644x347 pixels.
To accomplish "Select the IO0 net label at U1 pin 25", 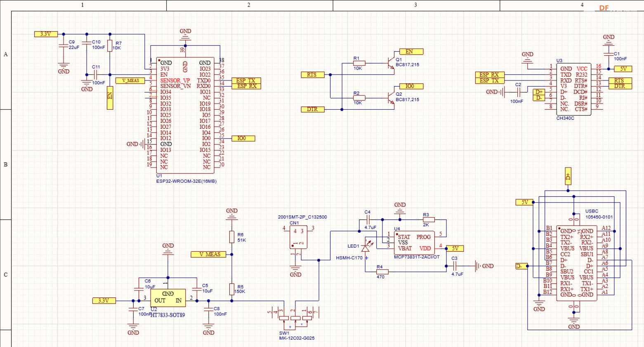I will [x=243, y=138].
